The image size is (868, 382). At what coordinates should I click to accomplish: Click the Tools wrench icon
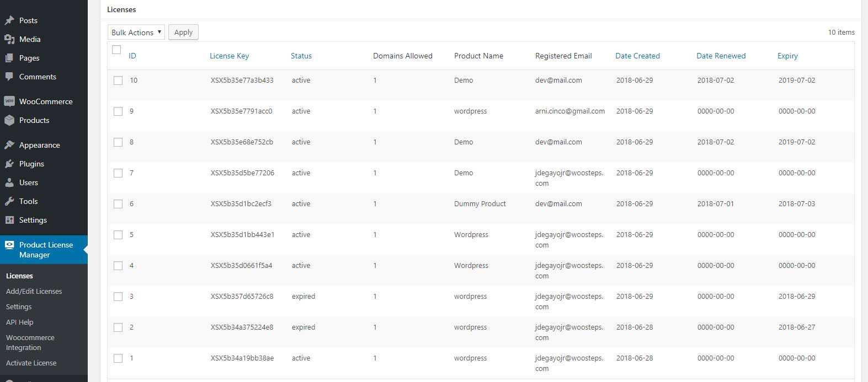9,201
